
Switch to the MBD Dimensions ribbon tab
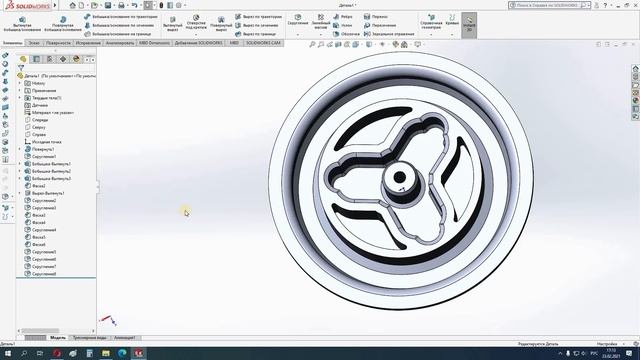pyautogui.click(x=154, y=43)
